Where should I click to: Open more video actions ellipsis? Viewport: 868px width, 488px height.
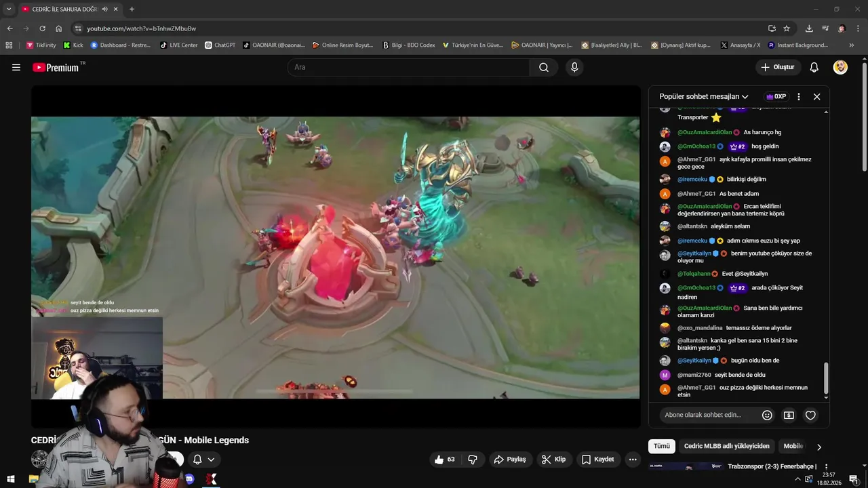633,460
